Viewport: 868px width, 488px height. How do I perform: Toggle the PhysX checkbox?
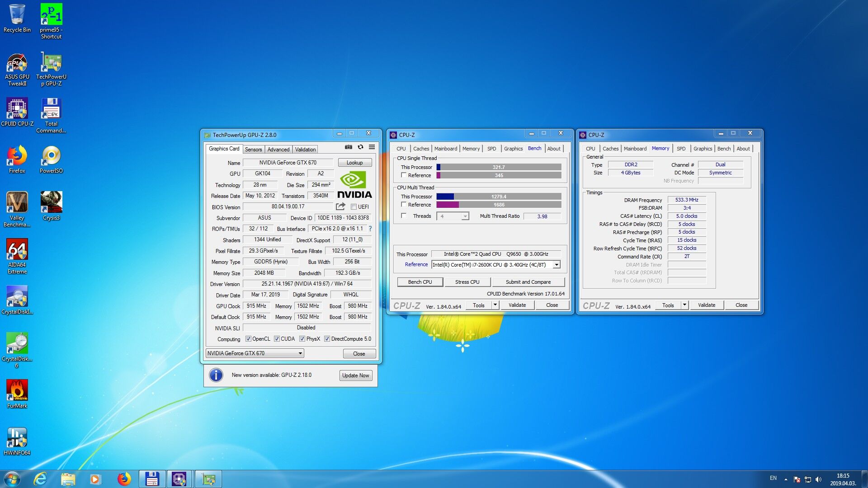[302, 339]
